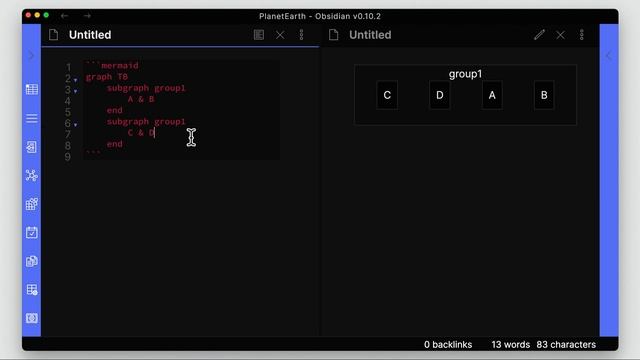Click the 13 words status bar count
Viewport: 640px width, 360px height.
coord(510,344)
